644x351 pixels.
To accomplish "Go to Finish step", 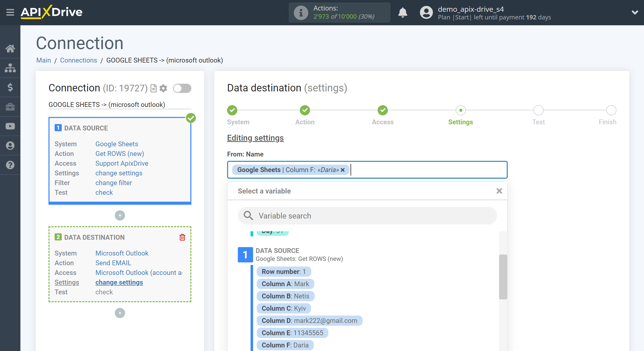I will 611,110.
